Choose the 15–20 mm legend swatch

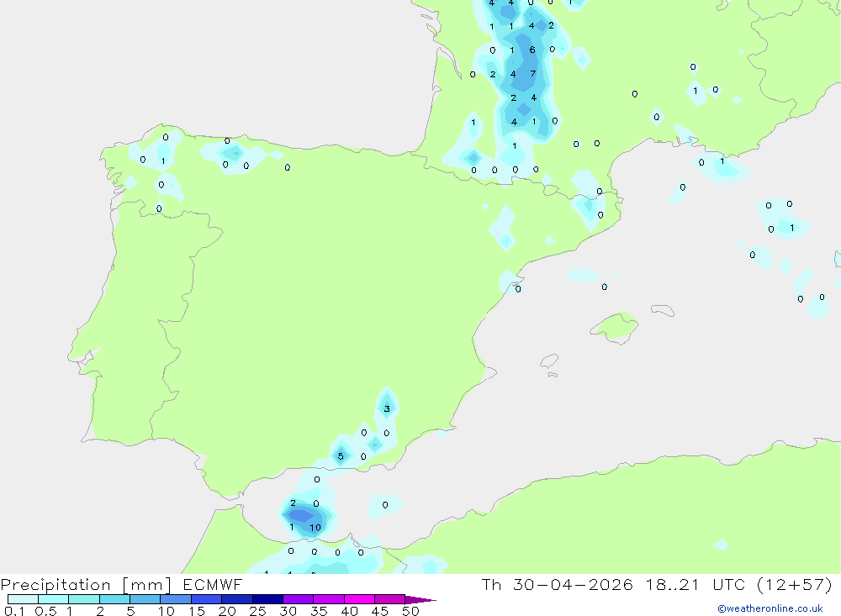point(206,599)
